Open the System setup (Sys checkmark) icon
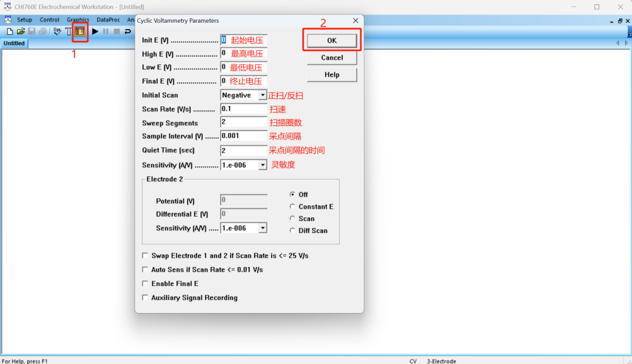The height and width of the screenshot is (364, 632). (x=57, y=31)
